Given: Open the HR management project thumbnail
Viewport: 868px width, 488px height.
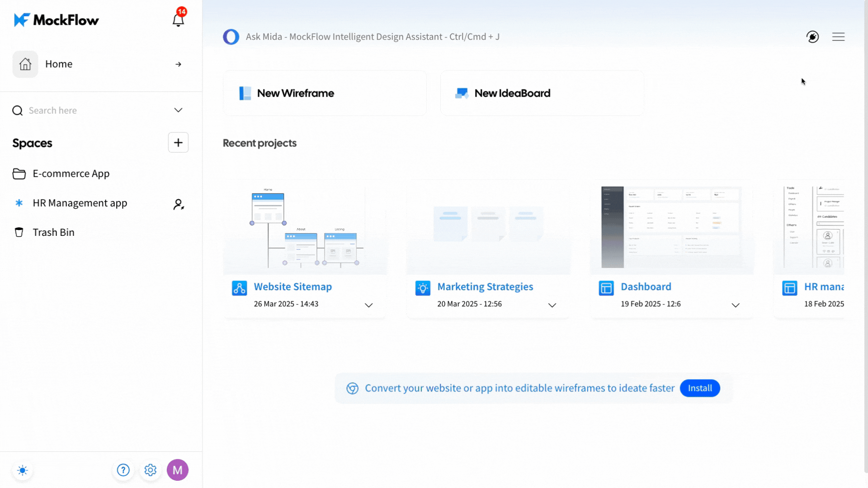Looking at the screenshot, I should [809, 227].
